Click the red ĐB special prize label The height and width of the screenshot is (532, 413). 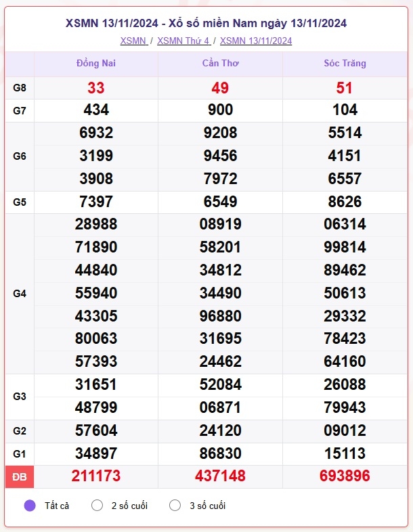(20, 476)
